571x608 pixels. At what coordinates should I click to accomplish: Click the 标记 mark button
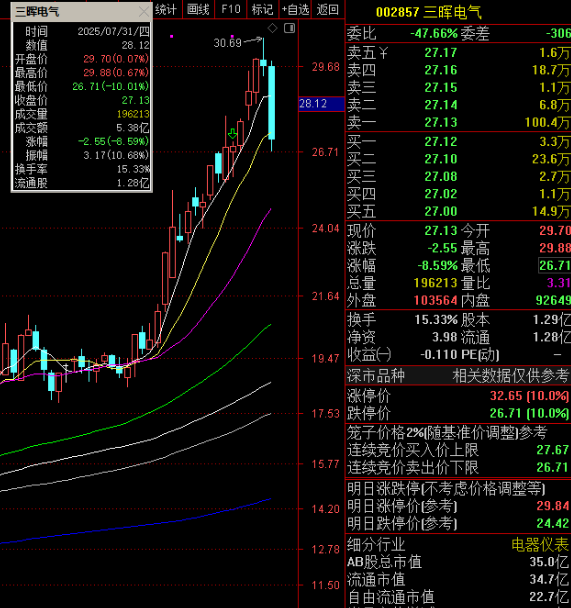(x=262, y=9)
